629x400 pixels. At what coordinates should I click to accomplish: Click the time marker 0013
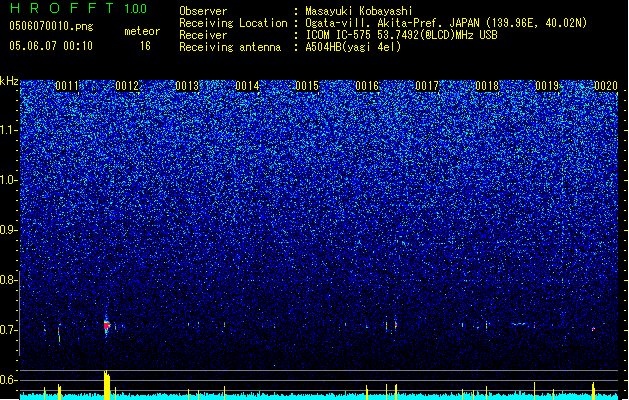coord(187,86)
